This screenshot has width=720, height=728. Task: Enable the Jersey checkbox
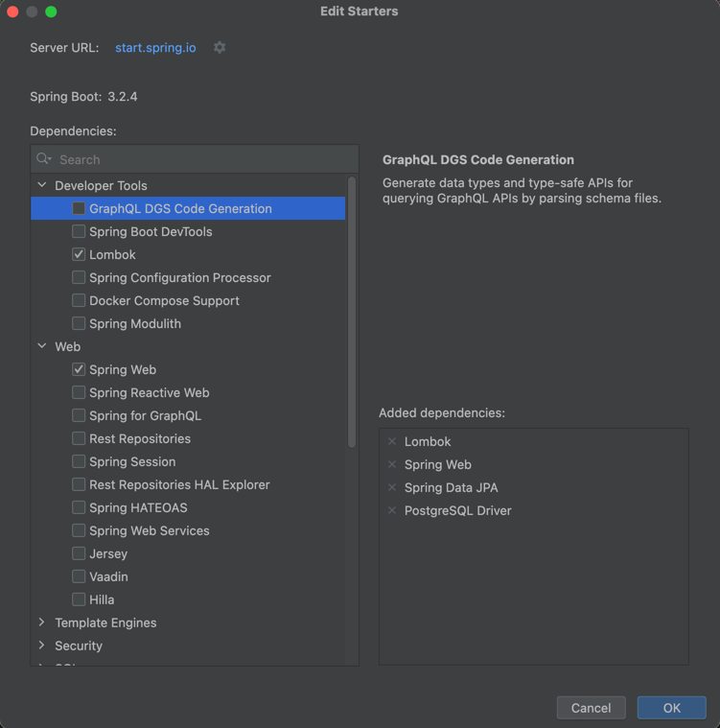(79, 553)
